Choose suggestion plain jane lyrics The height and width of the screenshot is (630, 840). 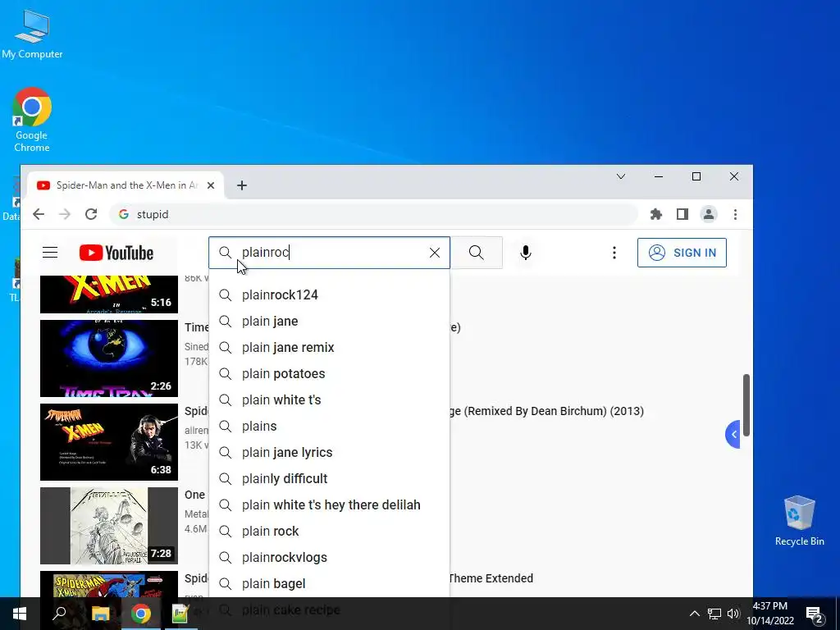(x=329, y=452)
